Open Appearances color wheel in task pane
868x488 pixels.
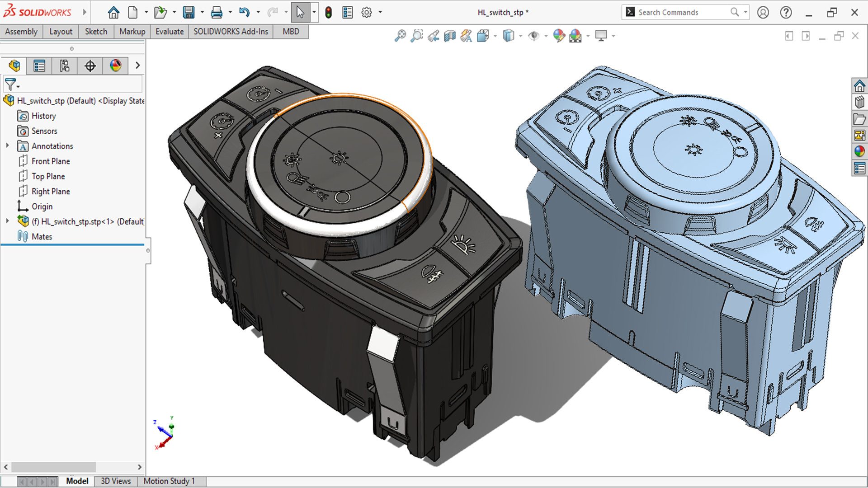(x=859, y=151)
